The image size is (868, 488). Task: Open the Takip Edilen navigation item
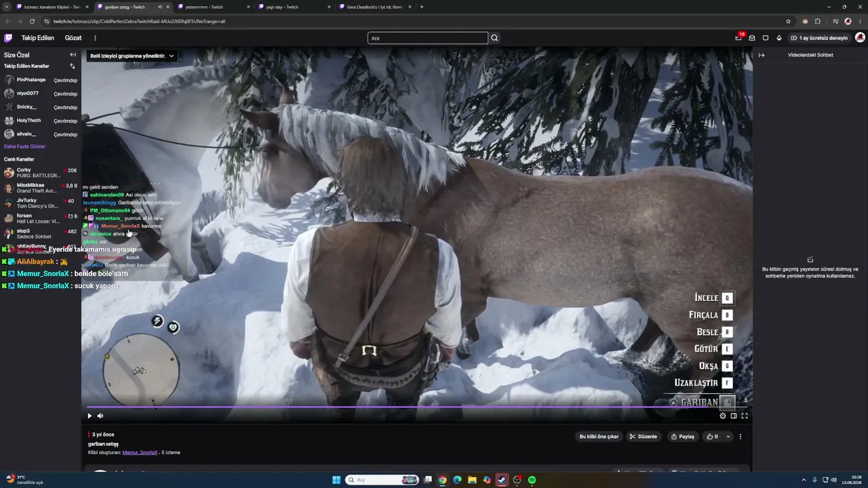(x=37, y=38)
